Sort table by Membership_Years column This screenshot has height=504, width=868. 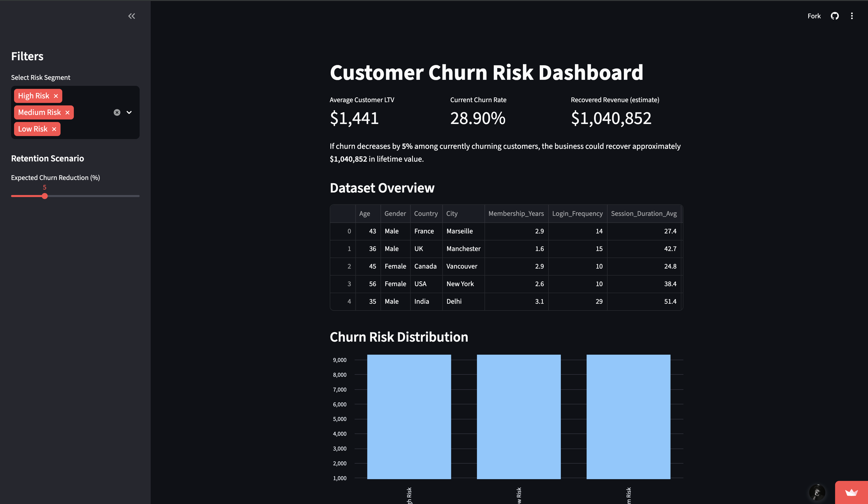[516, 213]
